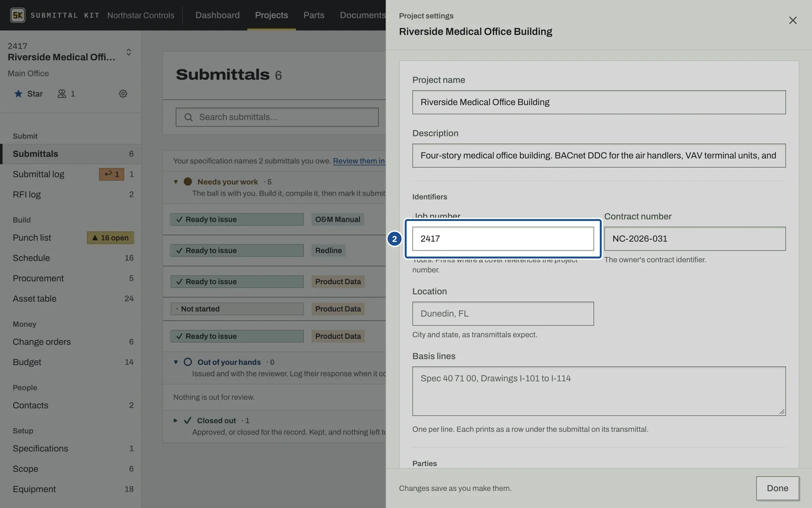Open Ready to issue status of Redline row

pos(237,250)
